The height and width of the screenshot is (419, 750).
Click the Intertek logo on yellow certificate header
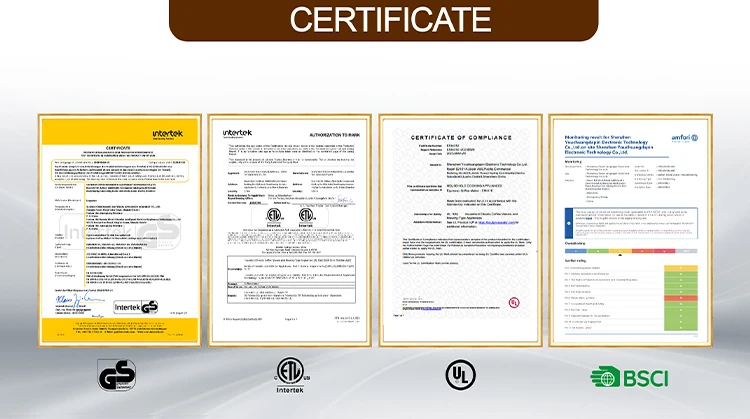pos(167,134)
